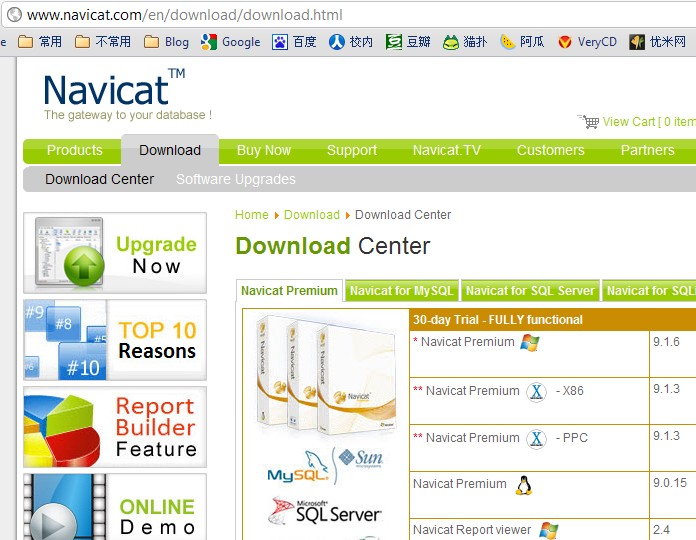Click Windows icon beside Navicat Premium 9.1.6
Viewport: 696px width, 540px height.
click(530, 343)
